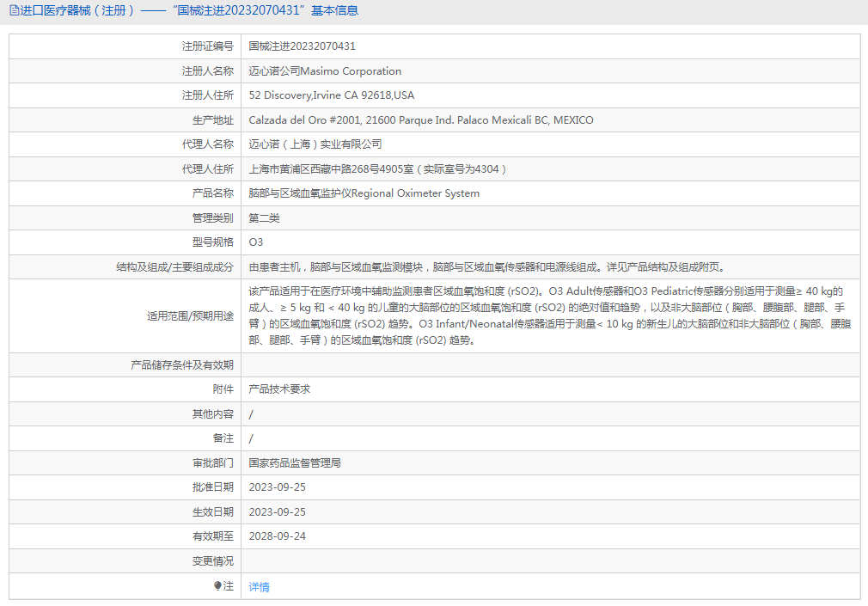Click the value 迈心诺（上海）实业有限公司
The width and height of the screenshot is (868, 606).
(x=315, y=144)
